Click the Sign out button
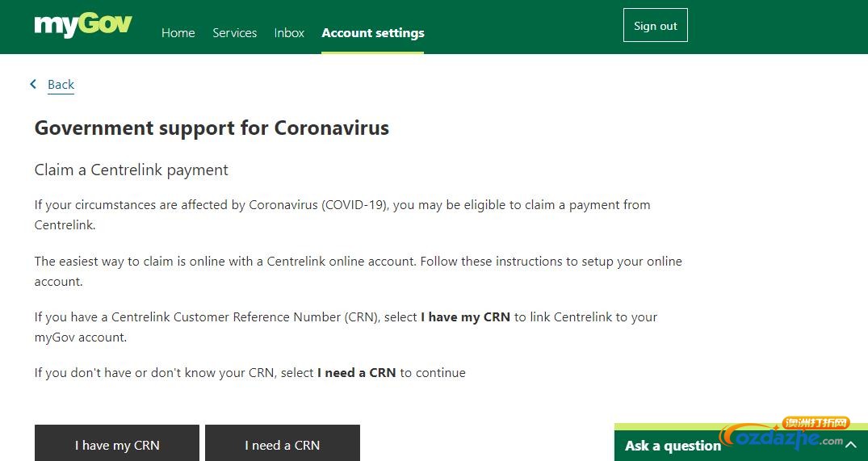 click(656, 26)
